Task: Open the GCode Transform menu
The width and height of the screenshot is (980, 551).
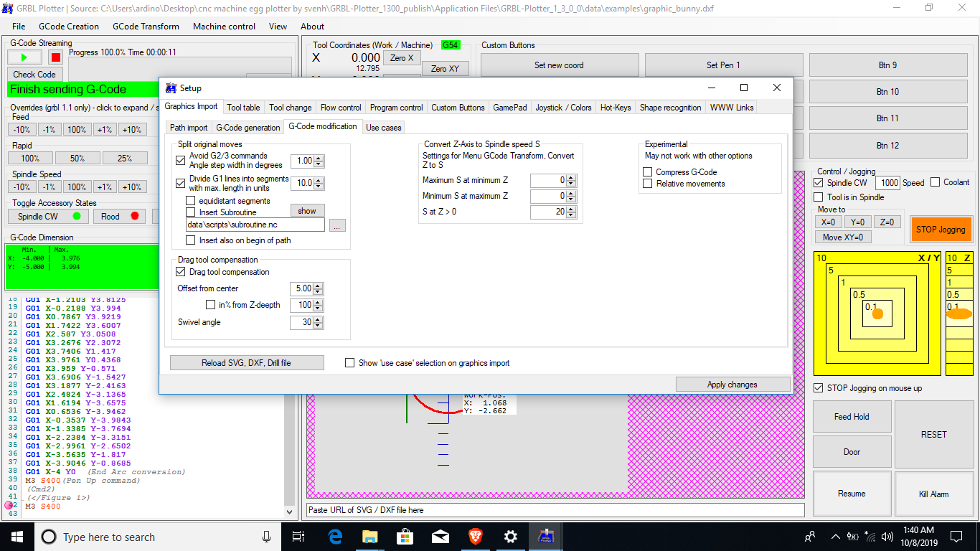Action: 146,27
